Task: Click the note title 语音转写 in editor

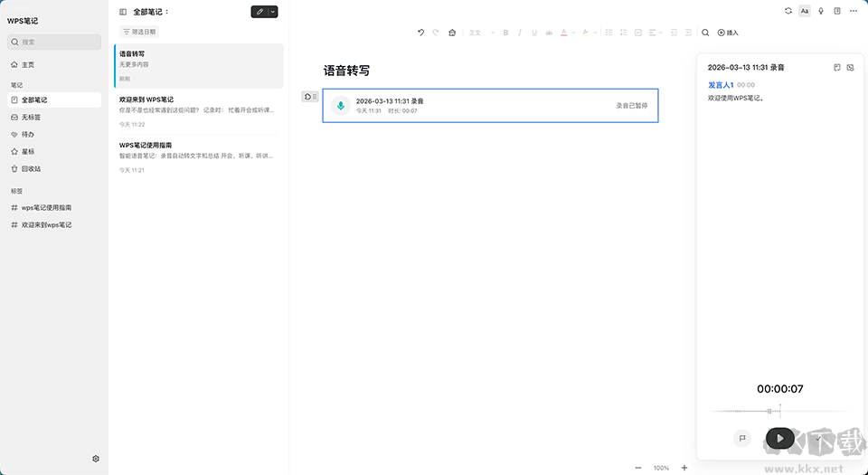Action: click(346, 71)
